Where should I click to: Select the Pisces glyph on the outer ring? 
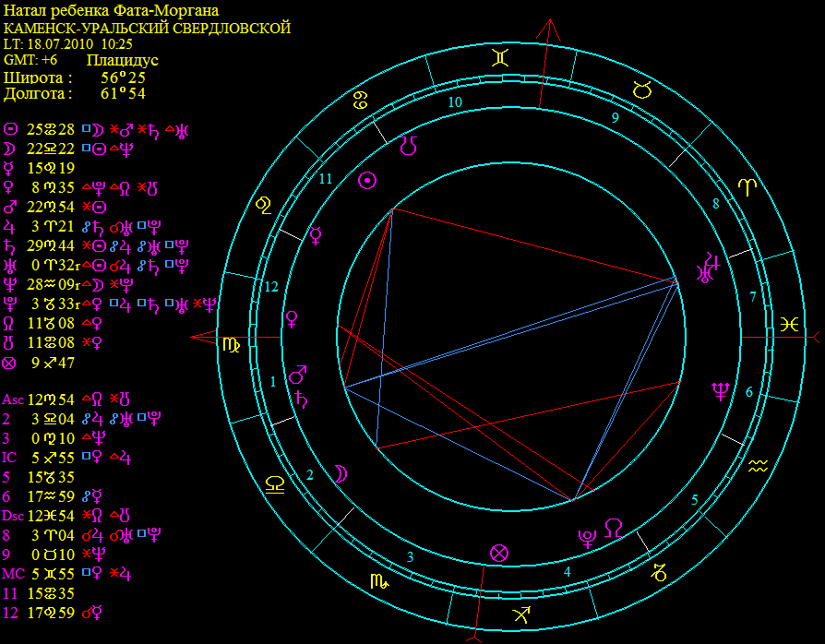click(789, 324)
